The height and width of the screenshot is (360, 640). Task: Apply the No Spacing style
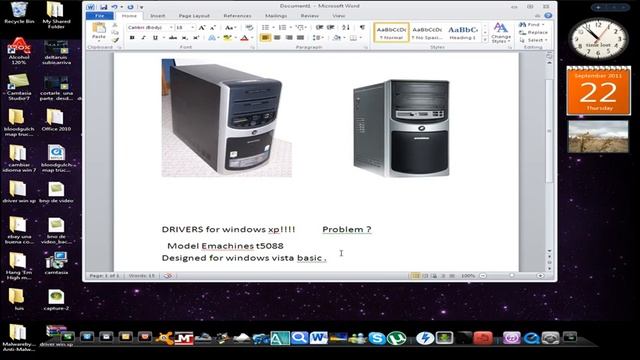[427, 33]
